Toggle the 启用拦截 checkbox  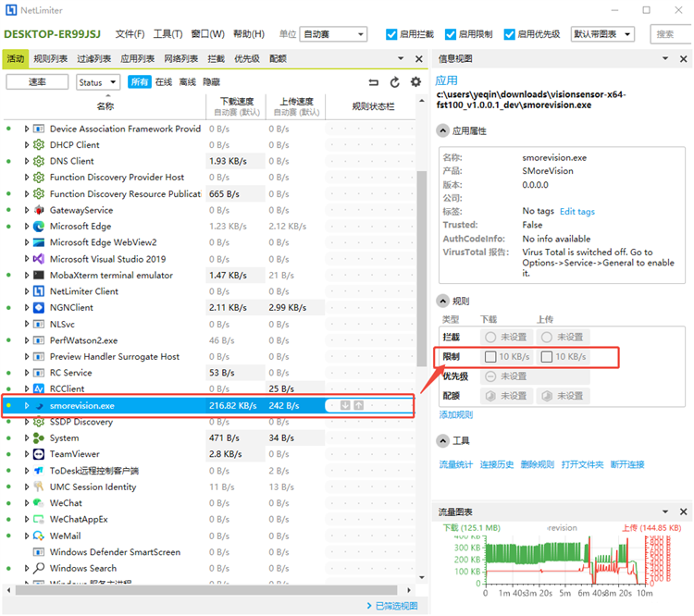pos(391,34)
